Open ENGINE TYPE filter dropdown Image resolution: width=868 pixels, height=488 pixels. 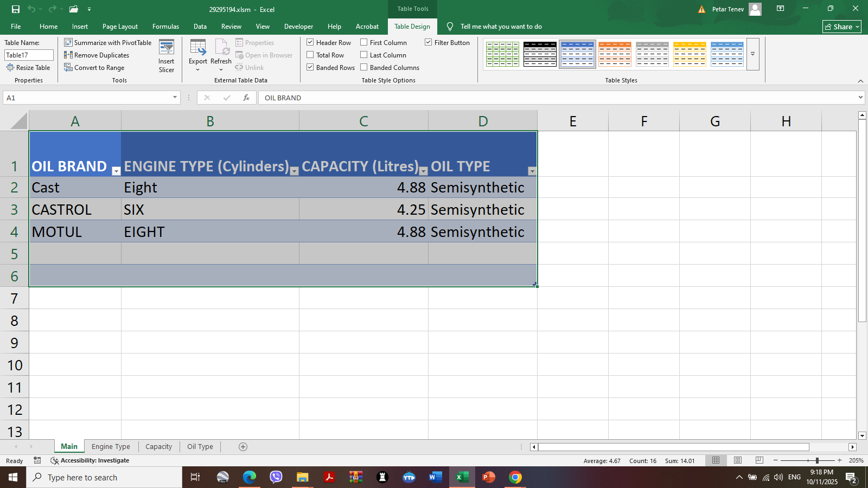point(295,171)
